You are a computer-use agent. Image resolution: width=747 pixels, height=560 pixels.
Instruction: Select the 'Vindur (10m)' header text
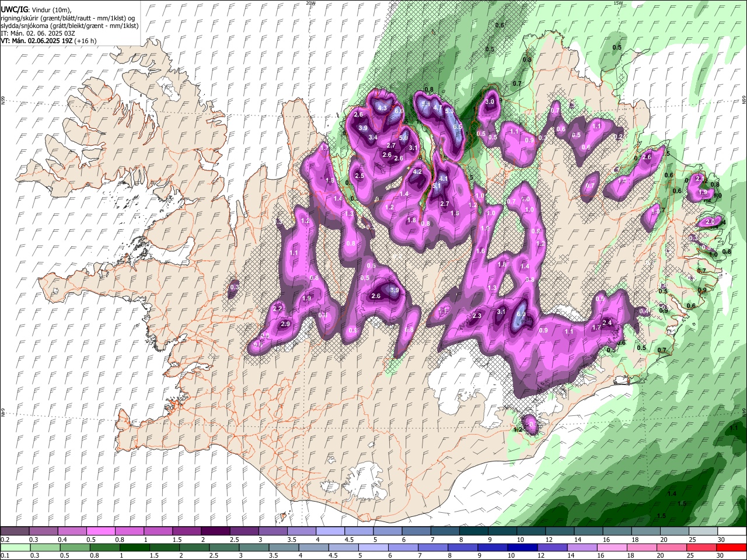click(50, 10)
